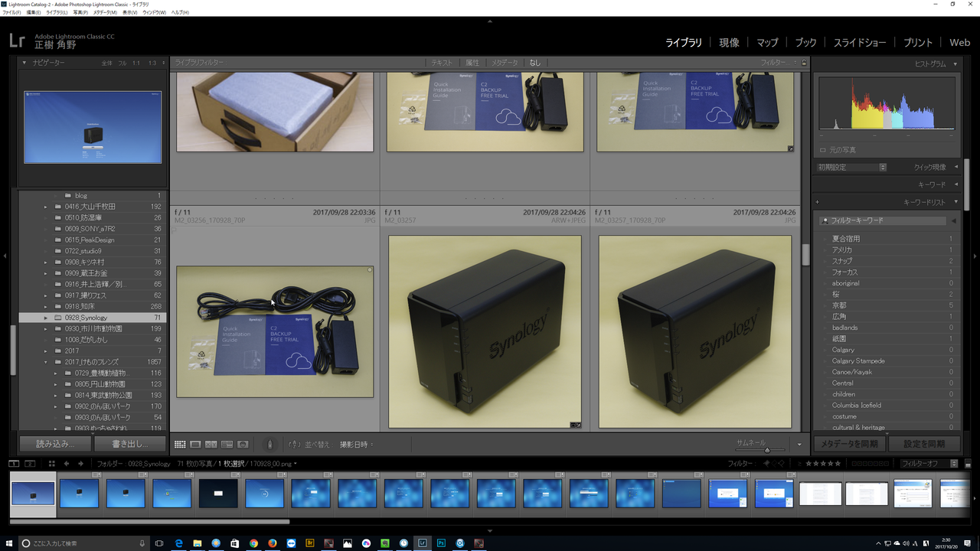Open the ライブラリ module
Image resolution: width=980 pixels, height=551 pixels.
pyautogui.click(x=684, y=43)
